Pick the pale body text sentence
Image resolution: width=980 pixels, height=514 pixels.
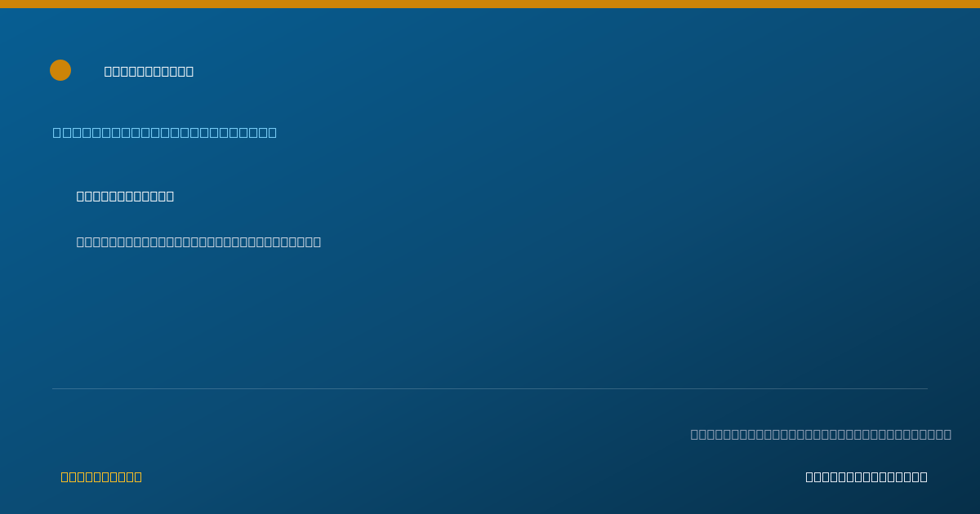198,241
